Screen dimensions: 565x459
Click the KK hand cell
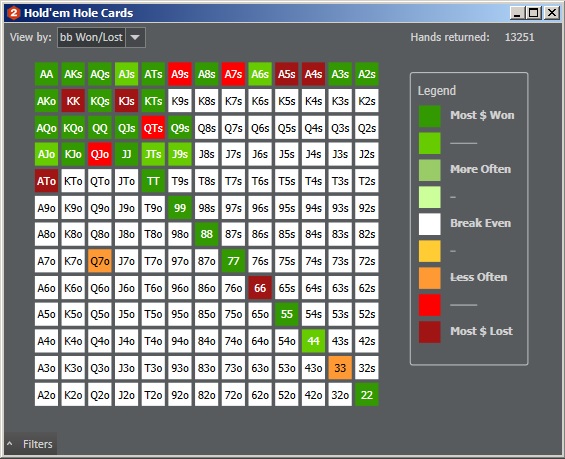73,101
